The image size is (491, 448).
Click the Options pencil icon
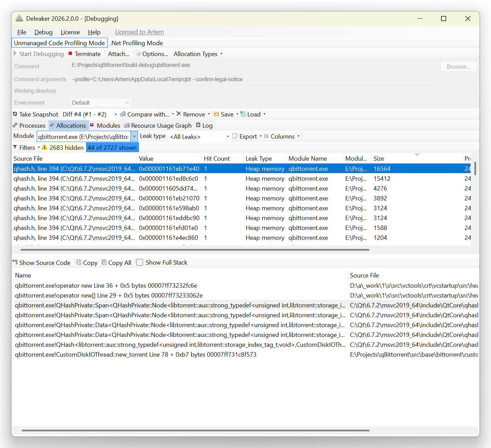138,53
